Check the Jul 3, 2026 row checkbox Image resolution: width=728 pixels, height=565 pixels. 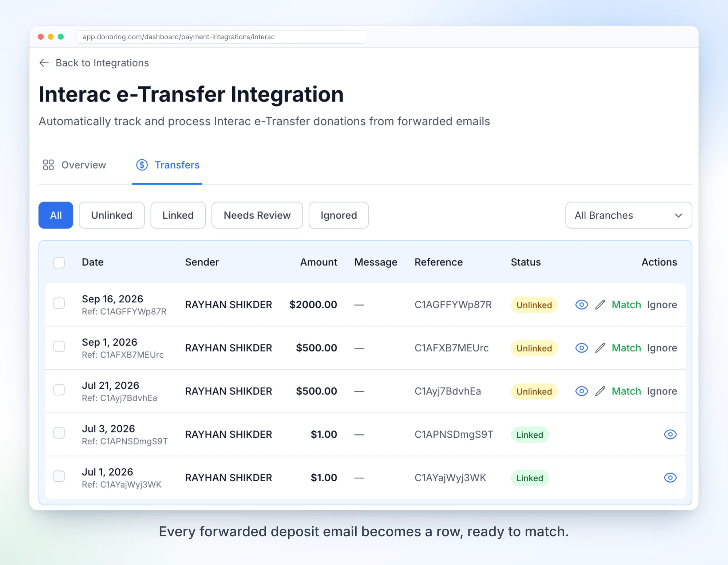(59, 433)
